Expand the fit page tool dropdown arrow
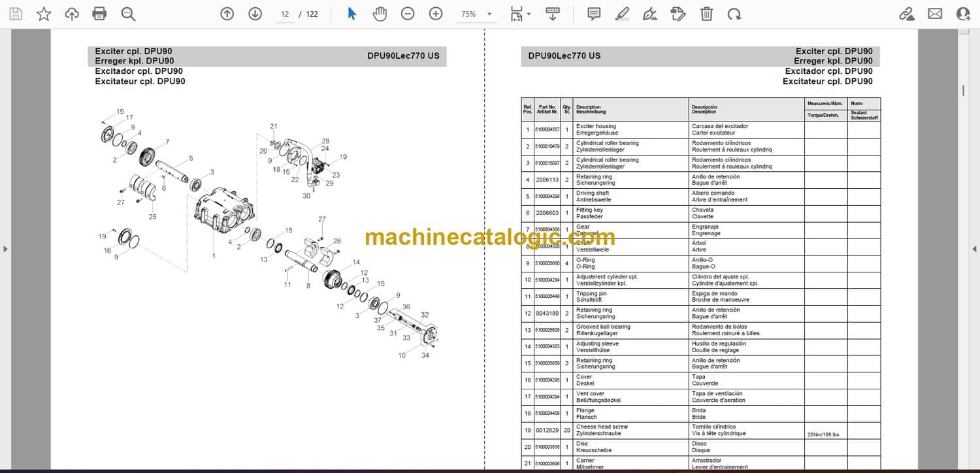Image resolution: width=980 pixels, height=473 pixels. click(x=529, y=14)
